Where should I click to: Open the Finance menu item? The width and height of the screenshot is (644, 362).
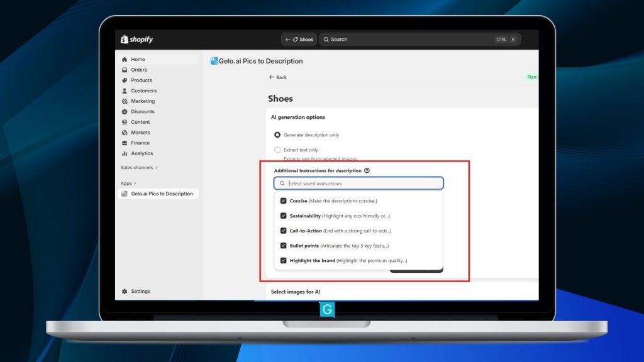click(140, 143)
